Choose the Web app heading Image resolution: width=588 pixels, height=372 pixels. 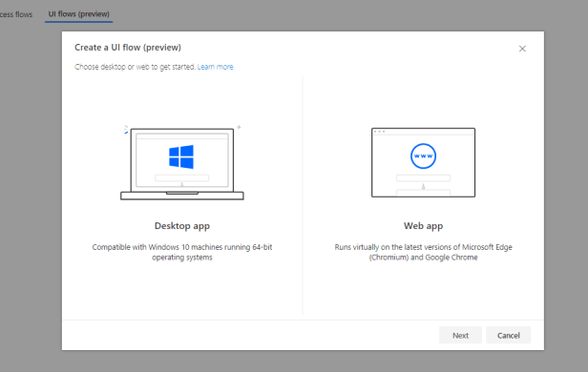423,226
